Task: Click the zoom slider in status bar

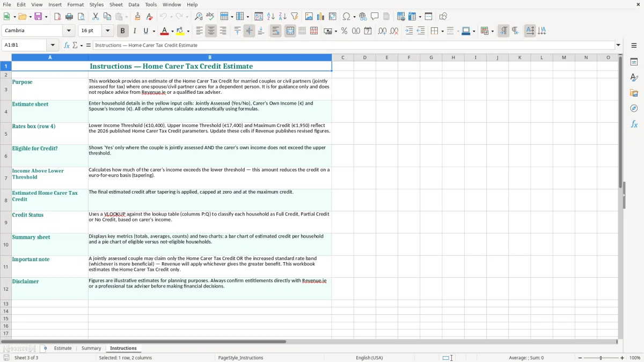Action: tap(601, 358)
